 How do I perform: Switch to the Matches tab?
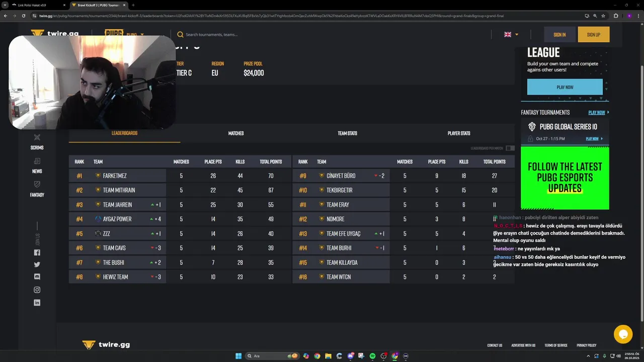[236, 133]
